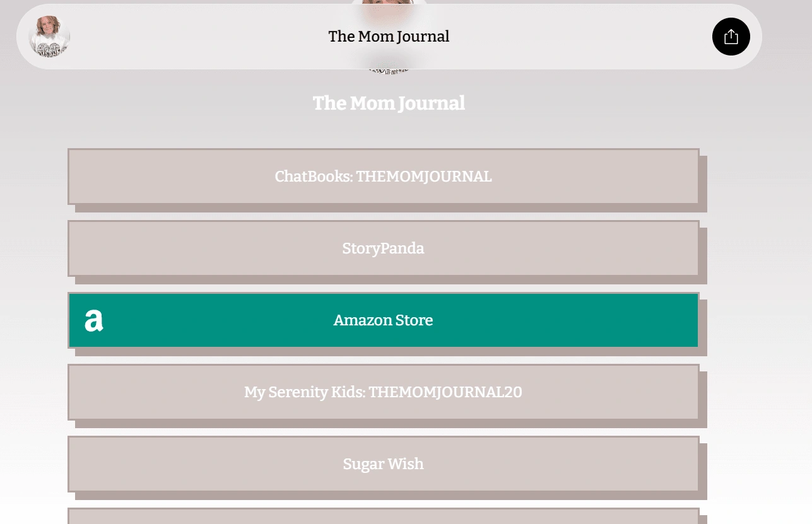Click the share icon button

(x=731, y=37)
